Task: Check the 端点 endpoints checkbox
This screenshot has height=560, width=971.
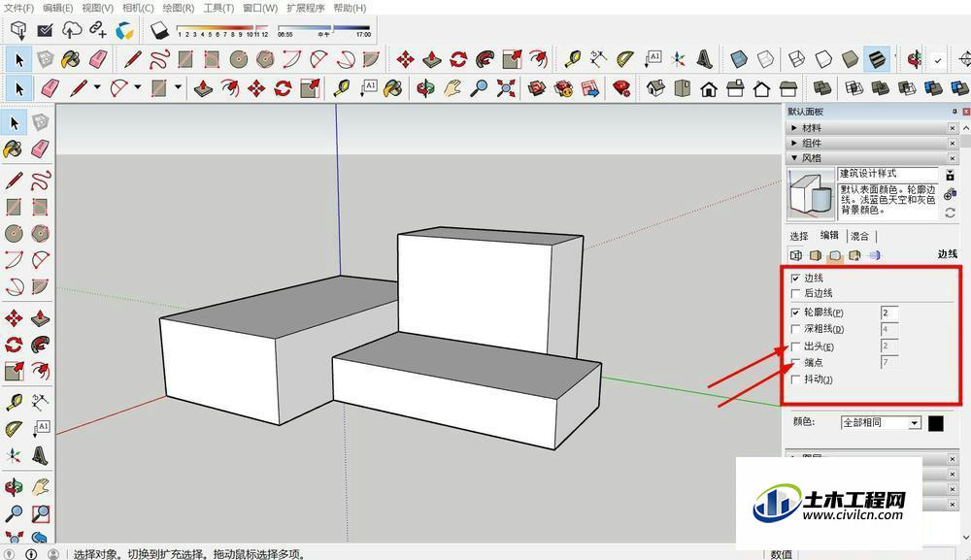Action: click(796, 363)
